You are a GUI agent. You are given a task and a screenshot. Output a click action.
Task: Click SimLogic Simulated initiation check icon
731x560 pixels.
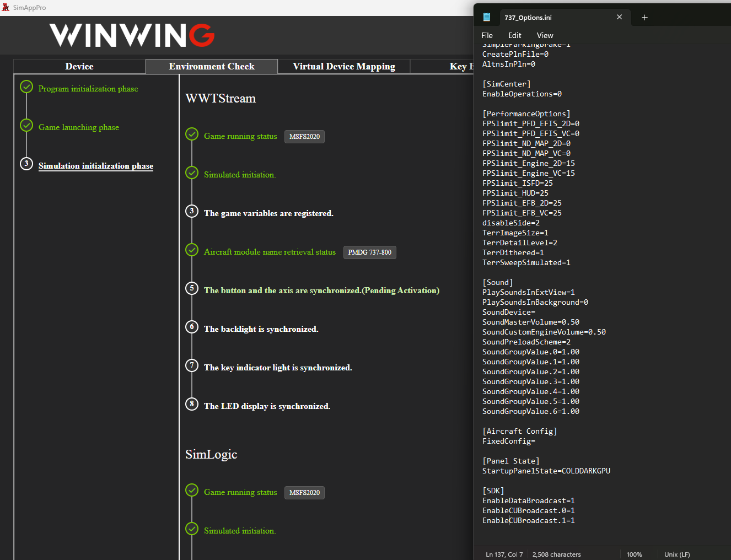coord(192,529)
